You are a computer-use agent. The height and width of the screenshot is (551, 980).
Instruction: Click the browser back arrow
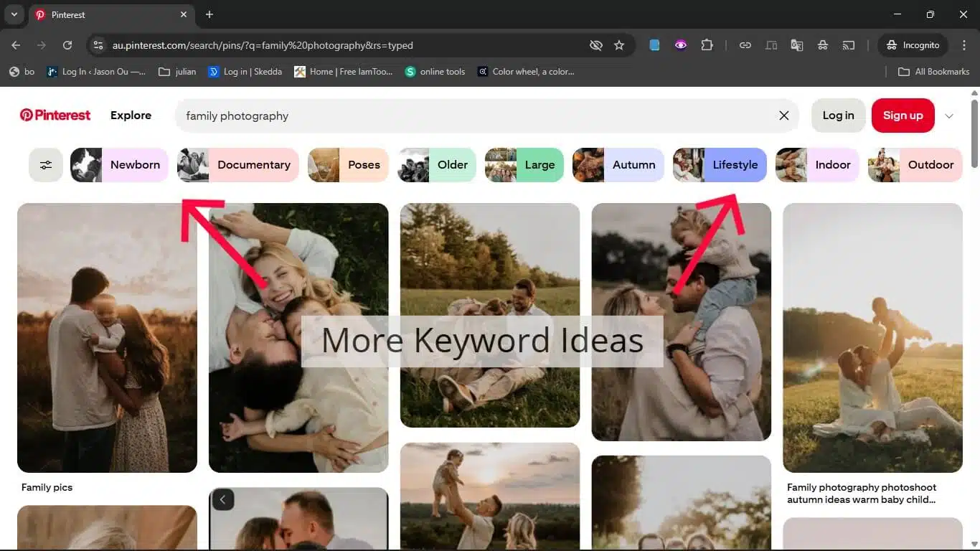pyautogui.click(x=16, y=45)
